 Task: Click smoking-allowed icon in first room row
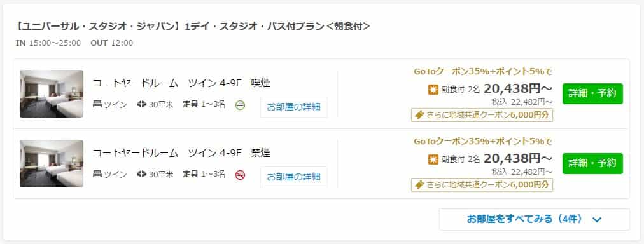[x=241, y=106]
